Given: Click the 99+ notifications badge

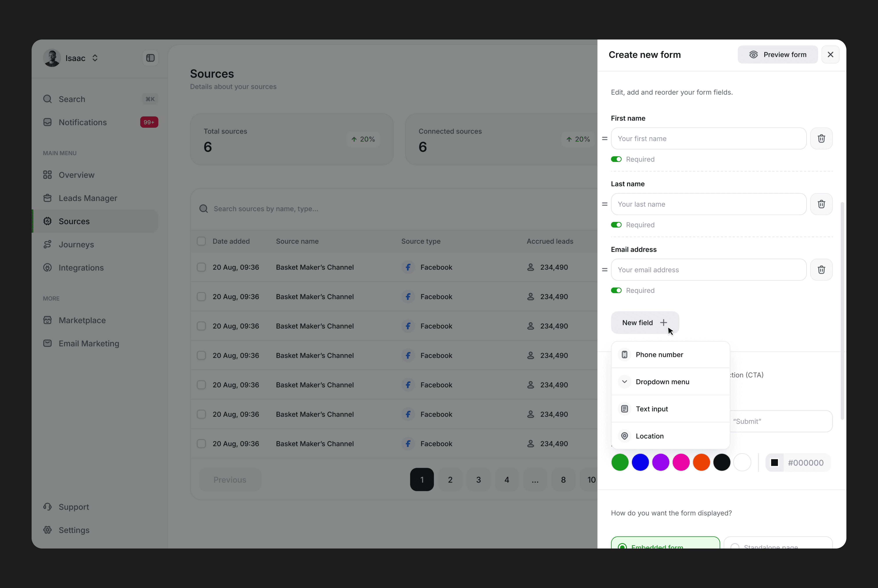Looking at the screenshot, I should pos(149,122).
